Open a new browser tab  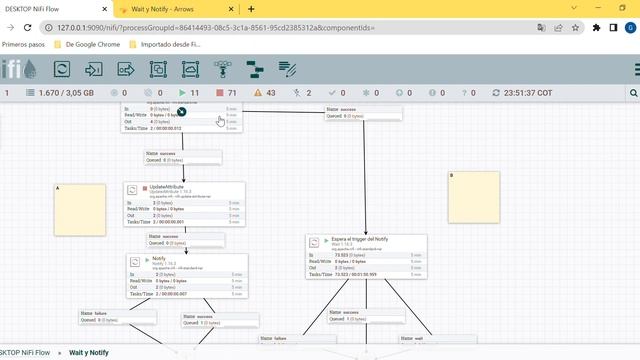point(251,9)
